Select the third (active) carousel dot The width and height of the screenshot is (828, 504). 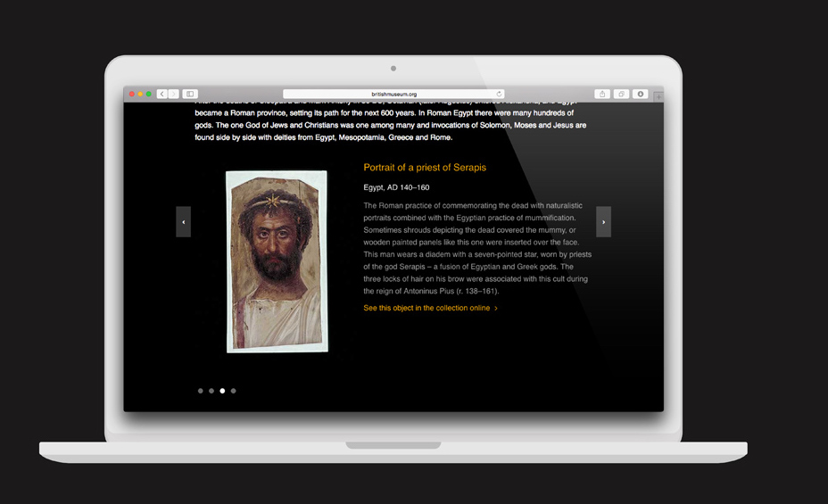click(222, 391)
